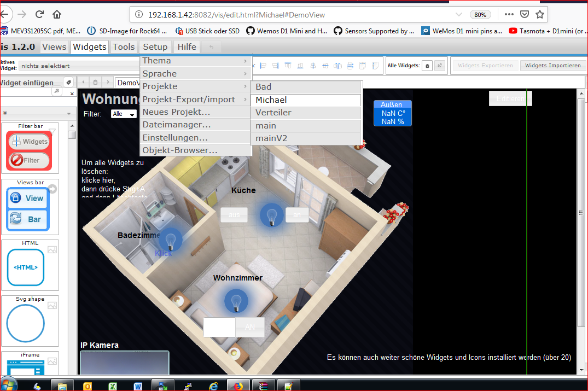
Task: Click the tag icon beside Widget einfügen
Action: click(x=68, y=83)
